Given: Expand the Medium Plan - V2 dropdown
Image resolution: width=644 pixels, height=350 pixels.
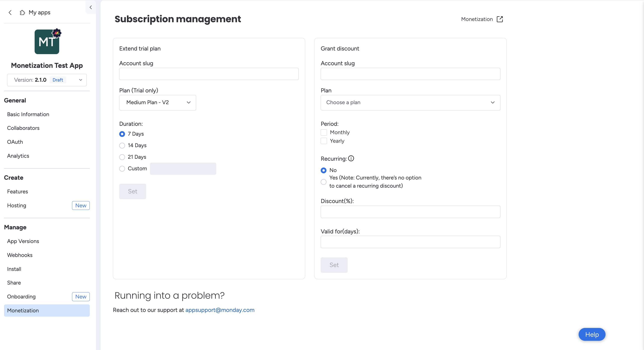Looking at the screenshot, I should pos(157,102).
